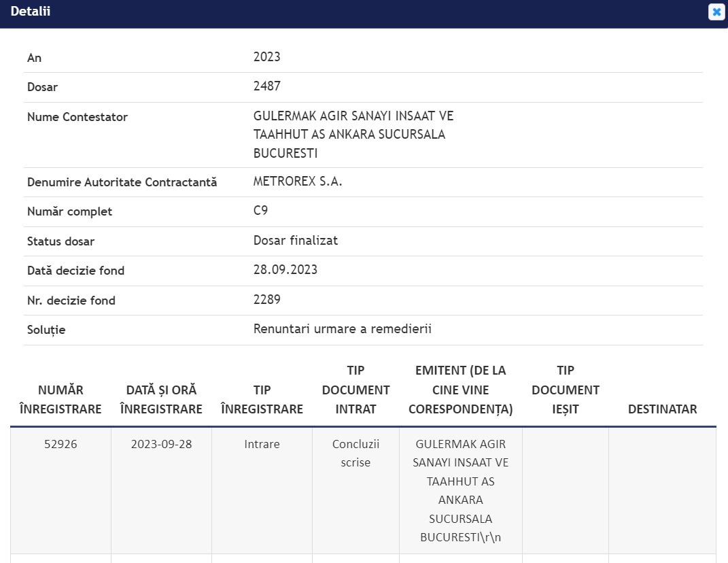The image size is (728, 563).
Task: Click the EMITENT column header
Action: [461, 390]
